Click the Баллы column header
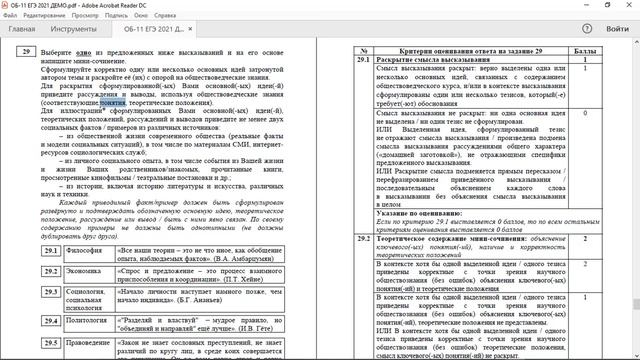The image size is (640, 360). pos(585,51)
